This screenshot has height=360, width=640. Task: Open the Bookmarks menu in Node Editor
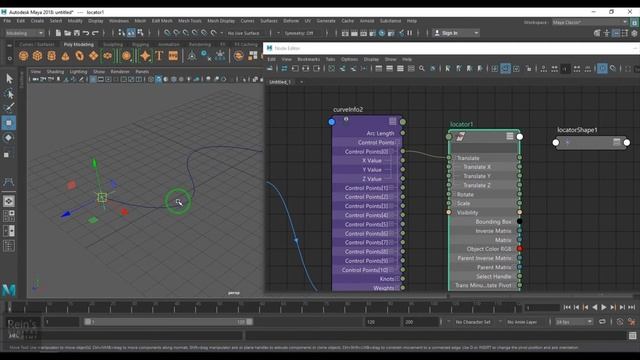tap(309, 59)
